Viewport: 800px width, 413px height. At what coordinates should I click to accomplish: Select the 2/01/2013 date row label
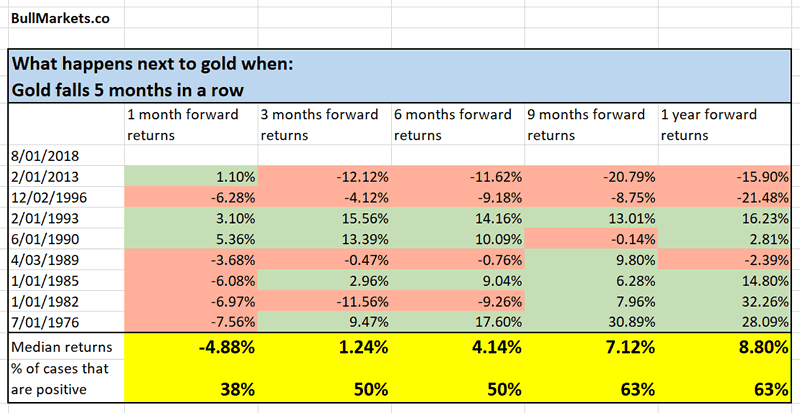tap(46, 175)
